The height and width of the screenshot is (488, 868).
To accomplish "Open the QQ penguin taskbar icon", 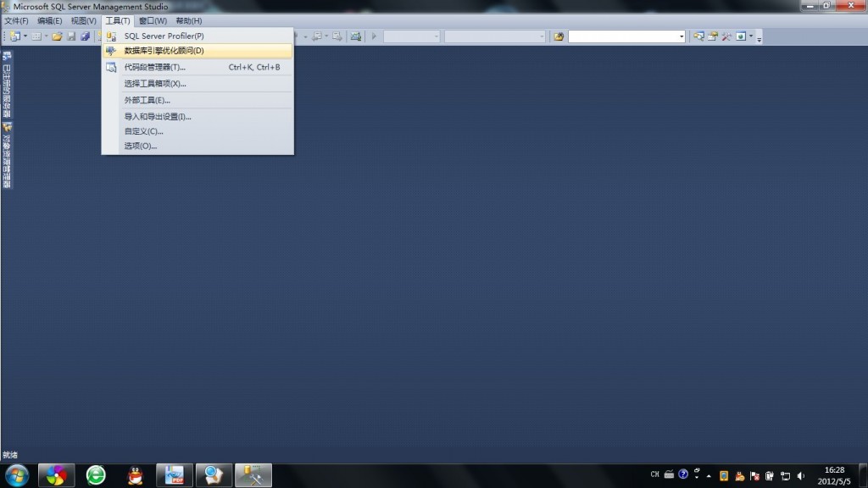I will click(x=135, y=475).
